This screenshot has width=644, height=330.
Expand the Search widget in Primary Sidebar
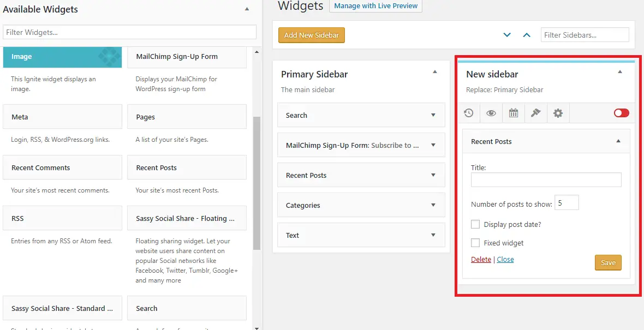(x=433, y=115)
